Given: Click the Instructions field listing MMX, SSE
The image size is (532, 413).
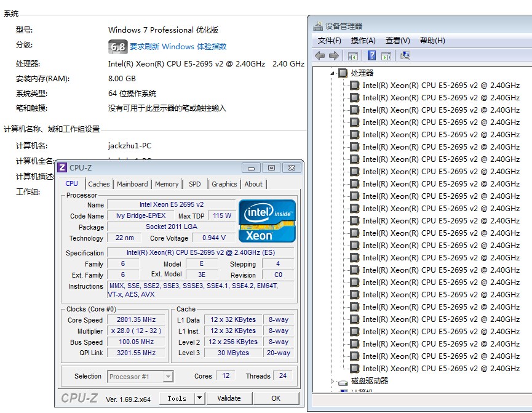Looking at the screenshot, I should [x=200, y=290].
